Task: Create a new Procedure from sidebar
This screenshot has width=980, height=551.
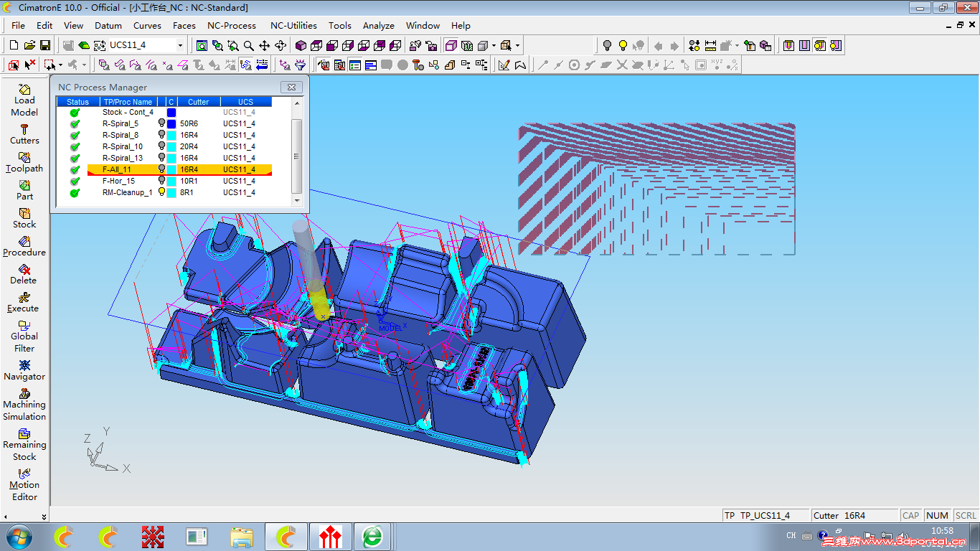Action: (24, 246)
